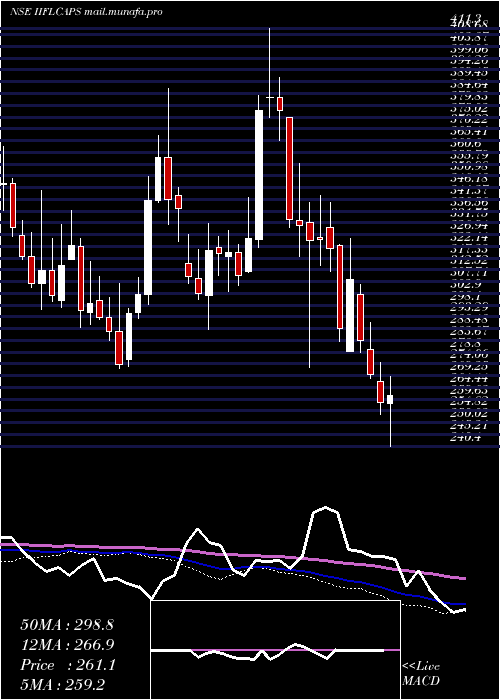Select the 12MA : 266.9 label

(x=67, y=645)
